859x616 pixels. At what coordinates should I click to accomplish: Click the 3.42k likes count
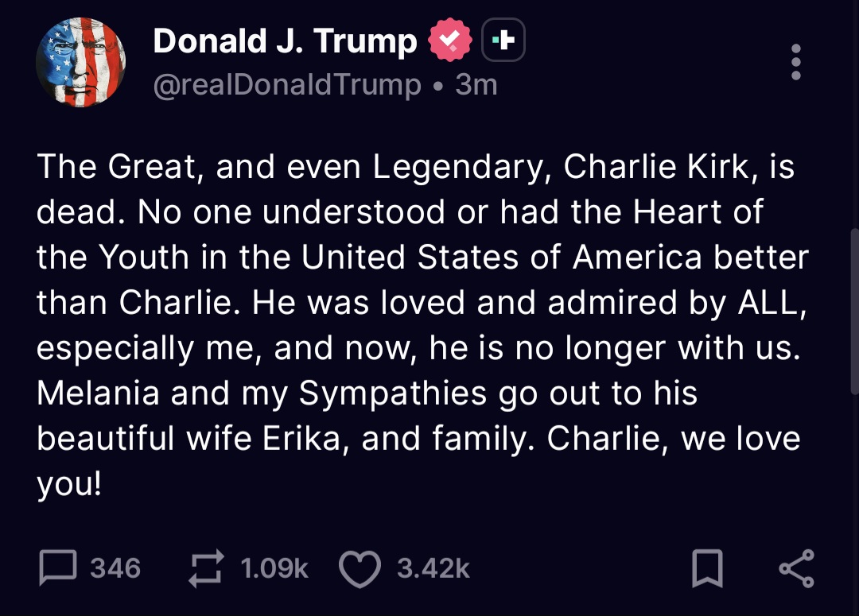pyautogui.click(x=433, y=569)
